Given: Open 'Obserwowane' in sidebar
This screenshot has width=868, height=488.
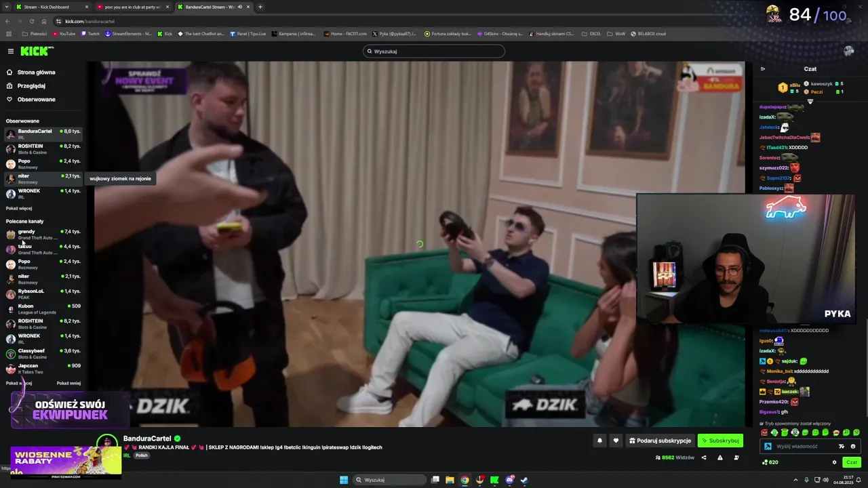Looking at the screenshot, I should pos(36,99).
